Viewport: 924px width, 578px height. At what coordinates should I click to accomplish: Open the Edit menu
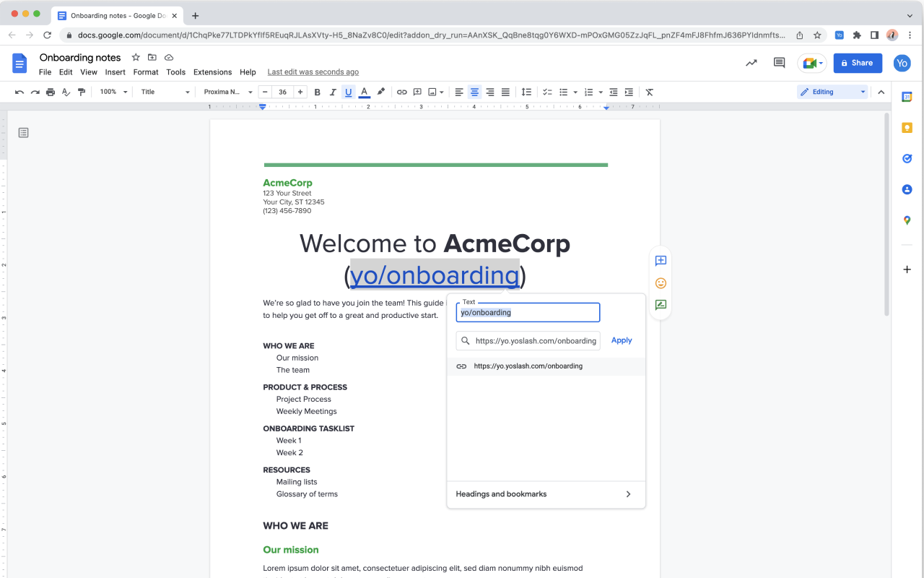coord(66,72)
